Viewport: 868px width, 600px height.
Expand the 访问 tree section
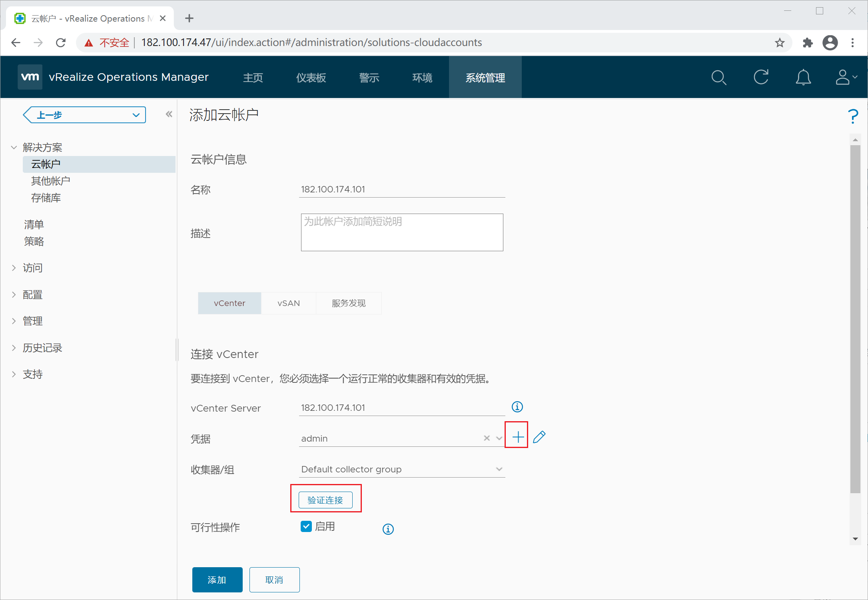pyautogui.click(x=14, y=268)
